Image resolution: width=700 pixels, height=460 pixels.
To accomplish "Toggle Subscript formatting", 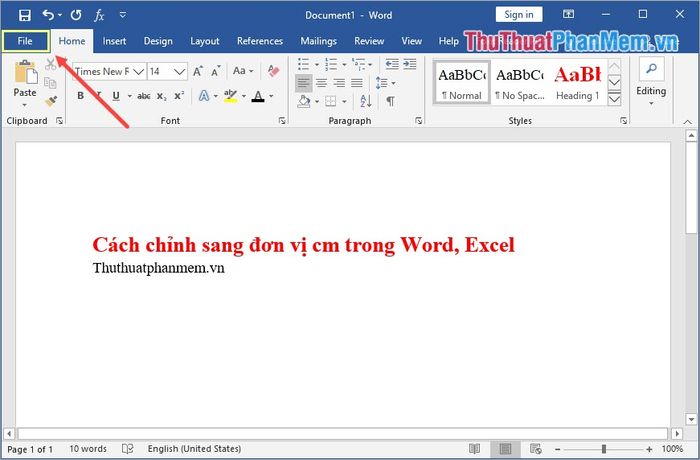I will tap(162, 96).
